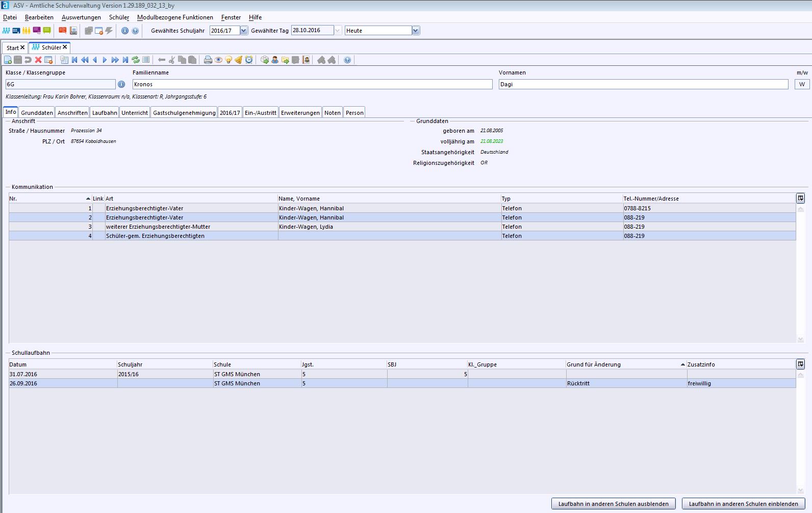Switch to the Unterricht tab
This screenshot has height=513, width=812.
135,113
